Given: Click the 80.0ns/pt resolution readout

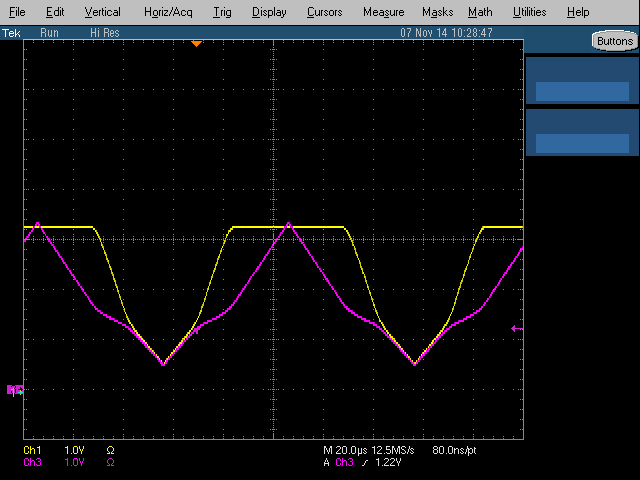Looking at the screenshot, I should 454,450.
